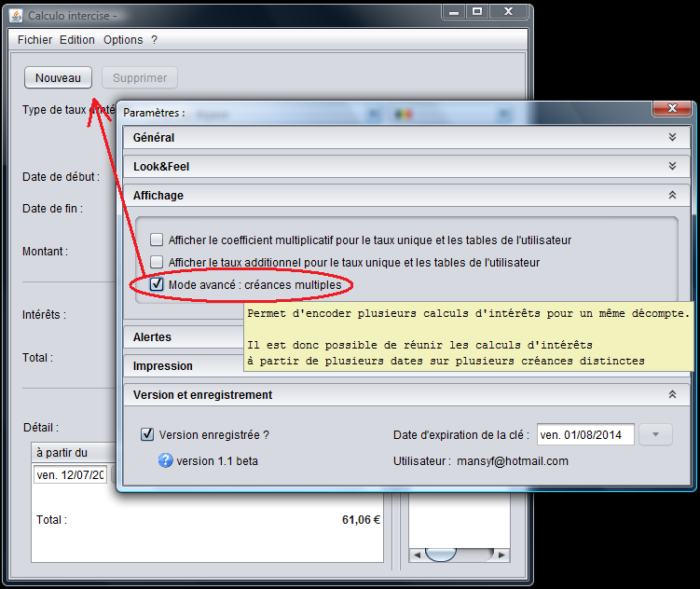Screen dimensions: 700x589
Task: Click the right arrow of the horizontal scrollbar
Action: [x=501, y=555]
